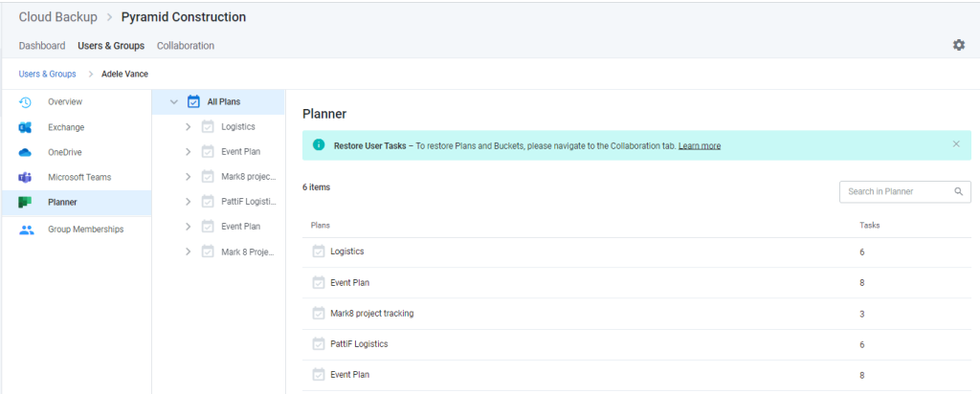The width and height of the screenshot is (980, 394).
Task: Expand the Mark8 project tree node
Action: [x=189, y=177]
